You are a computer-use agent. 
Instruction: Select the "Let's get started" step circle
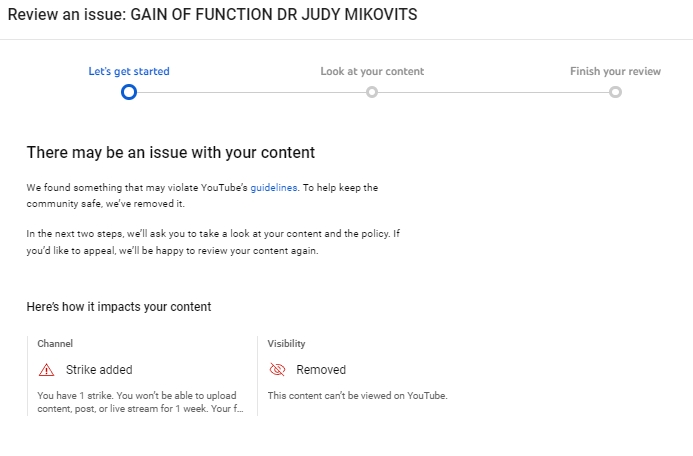coord(128,92)
